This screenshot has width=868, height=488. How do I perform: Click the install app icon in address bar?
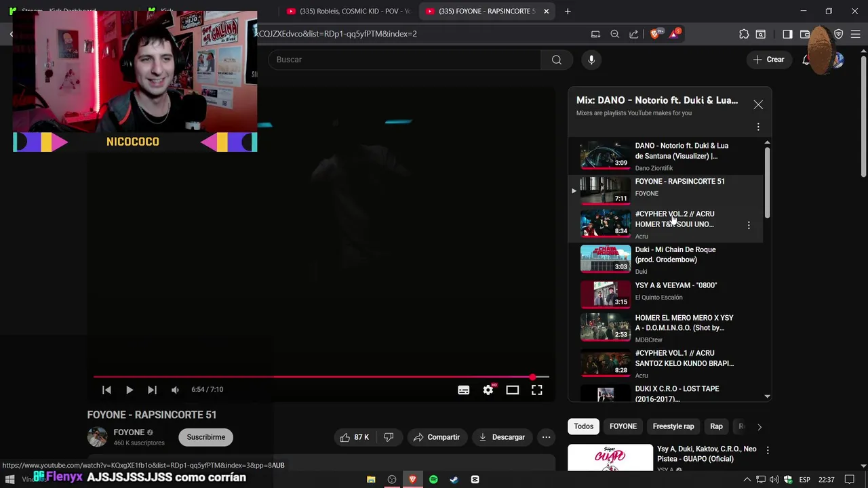[x=595, y=34]
